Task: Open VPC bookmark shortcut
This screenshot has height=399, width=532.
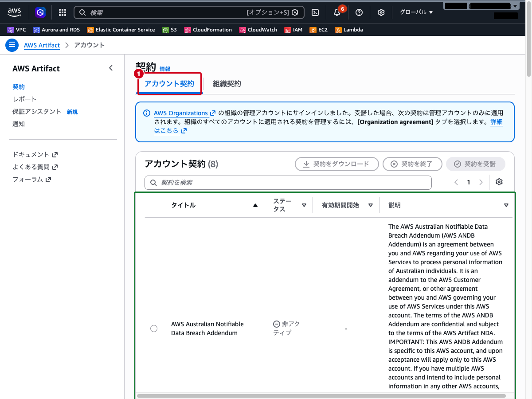Action: click(17, 30)
